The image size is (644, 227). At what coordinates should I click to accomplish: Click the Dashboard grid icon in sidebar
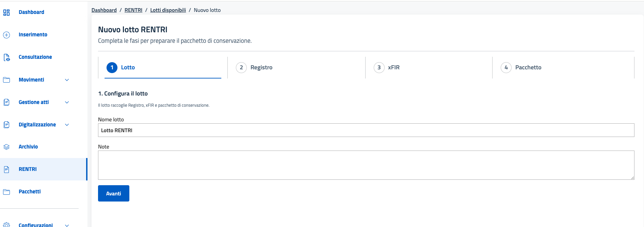coord(6,13)
